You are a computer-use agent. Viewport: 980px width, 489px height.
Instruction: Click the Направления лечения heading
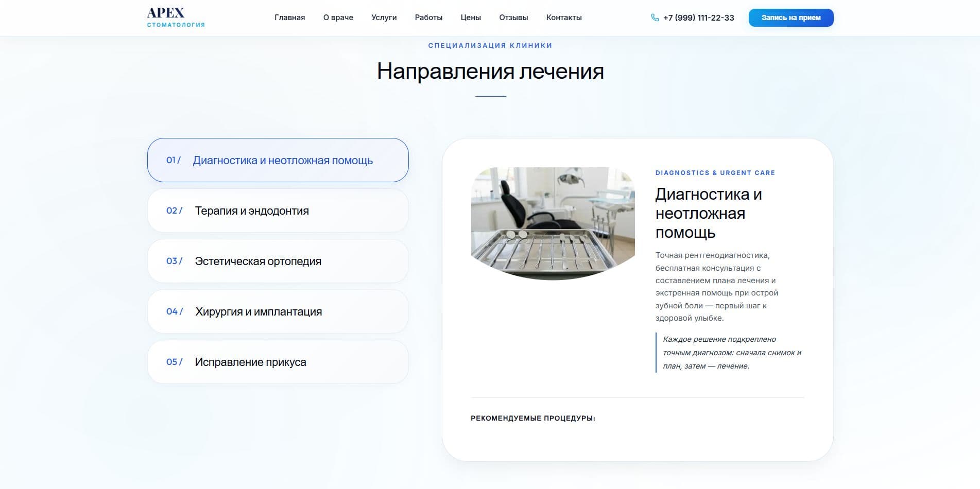(x=490, y=71)
